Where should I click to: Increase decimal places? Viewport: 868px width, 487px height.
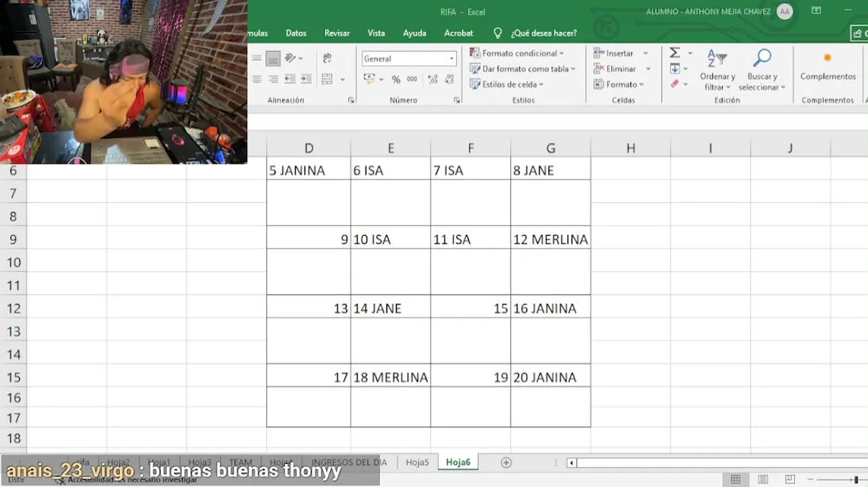pos(433,79)
